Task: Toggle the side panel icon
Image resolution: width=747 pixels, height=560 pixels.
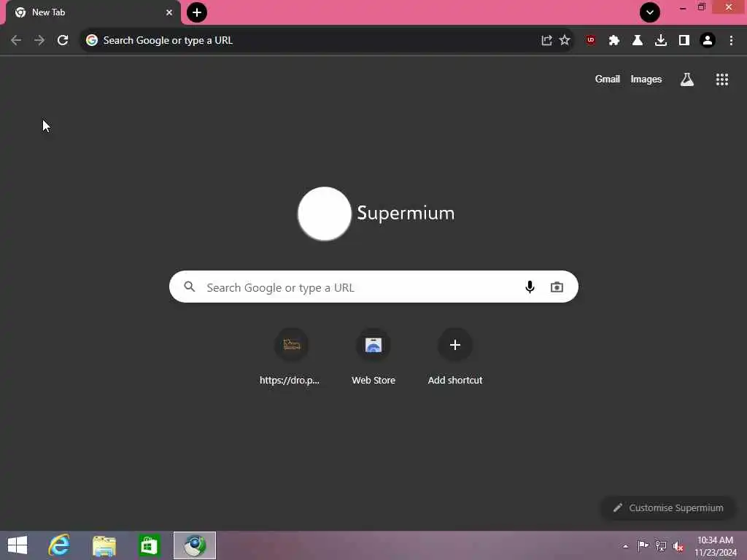Action: coord(684,40)
